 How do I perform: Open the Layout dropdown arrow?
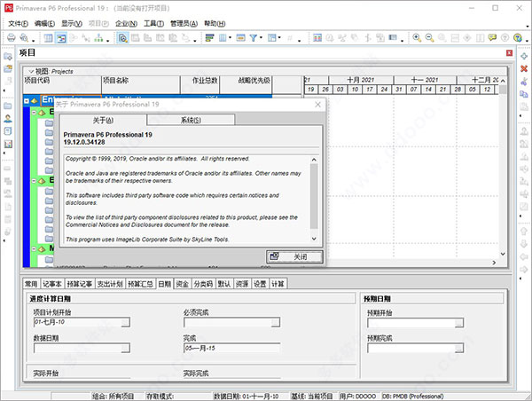(x=279, y=37)
